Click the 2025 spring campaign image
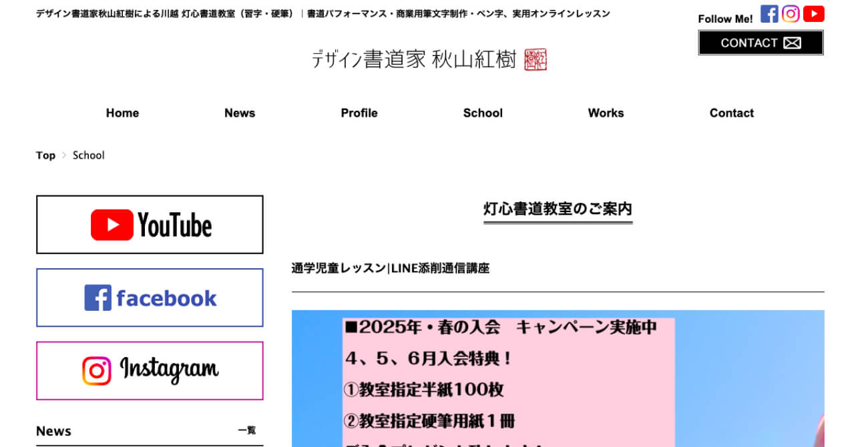Screen dimensions: 868x447 point(558,377)
